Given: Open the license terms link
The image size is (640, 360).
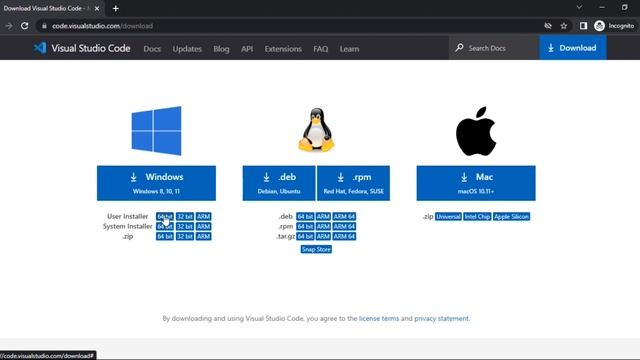Looking at the screenshot, I should click(379, 318).
